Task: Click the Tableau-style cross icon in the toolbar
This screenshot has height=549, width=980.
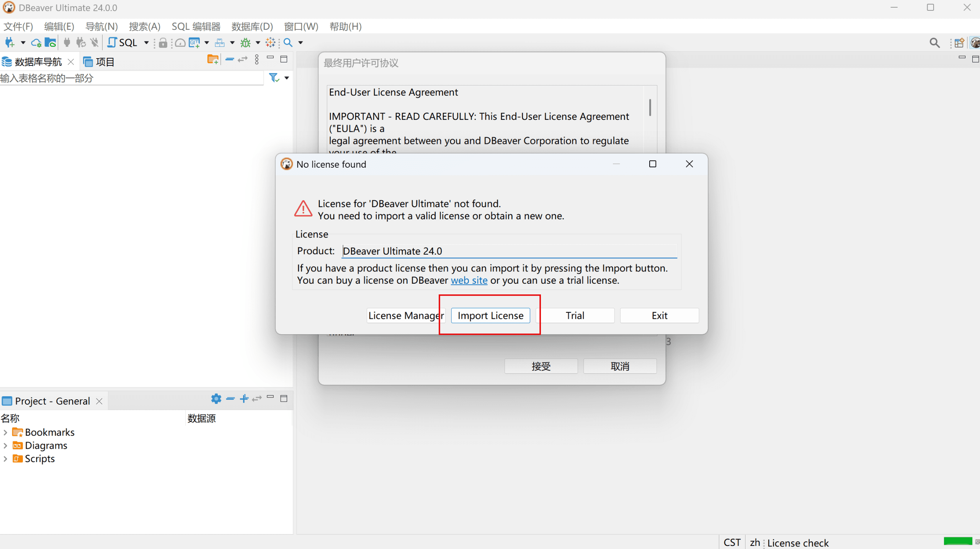Action: coord(270,42)
